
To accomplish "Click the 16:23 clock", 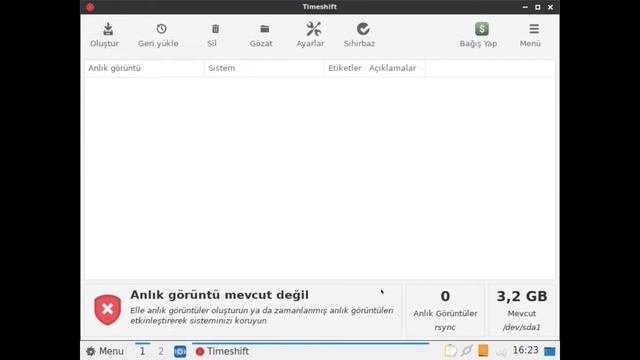I will tap(525, 350).
